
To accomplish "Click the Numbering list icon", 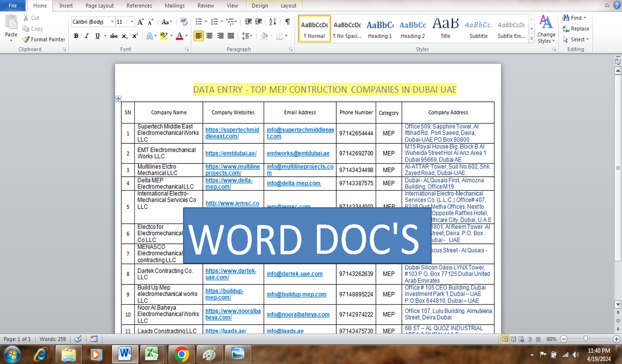I will click(x=214, y=22).
